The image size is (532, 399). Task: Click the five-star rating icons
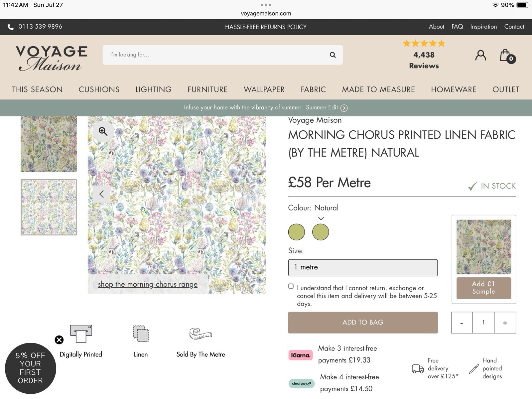click(424, 43)
